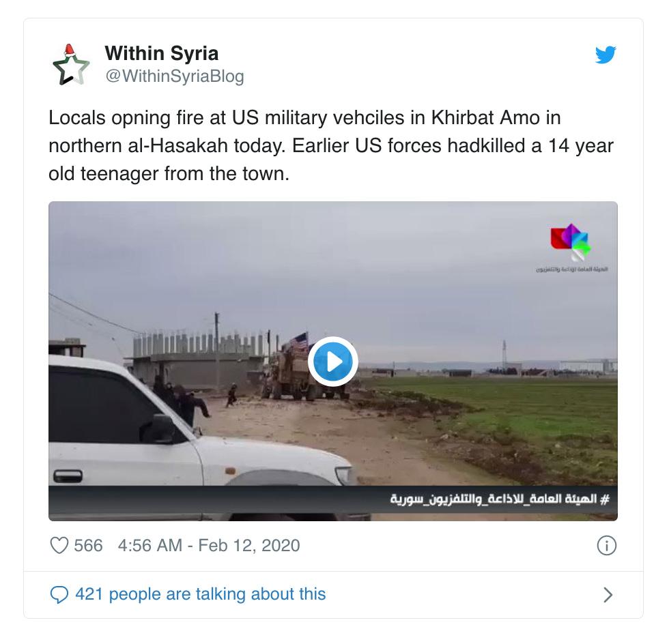Open the Within Syria profile avatar
Image resolution: width=669 pixels, height=644 pixels.
tap(71, 65)
